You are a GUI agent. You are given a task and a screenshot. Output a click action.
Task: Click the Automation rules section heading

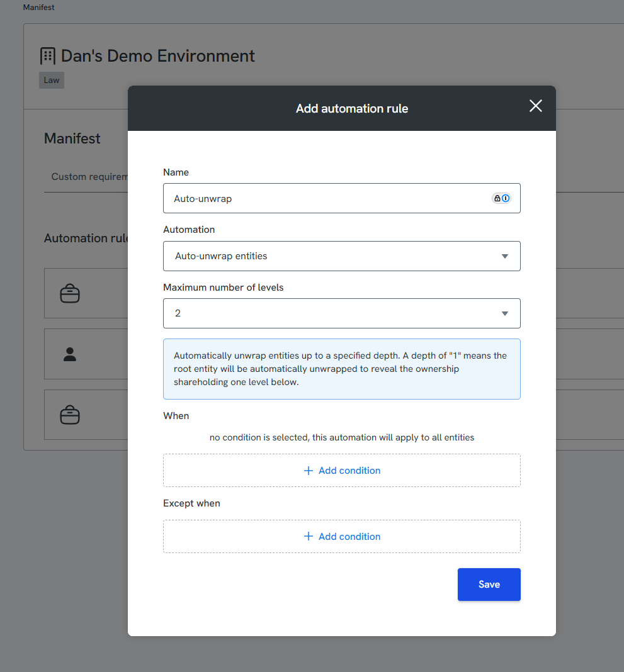click(x=86, y=238)
